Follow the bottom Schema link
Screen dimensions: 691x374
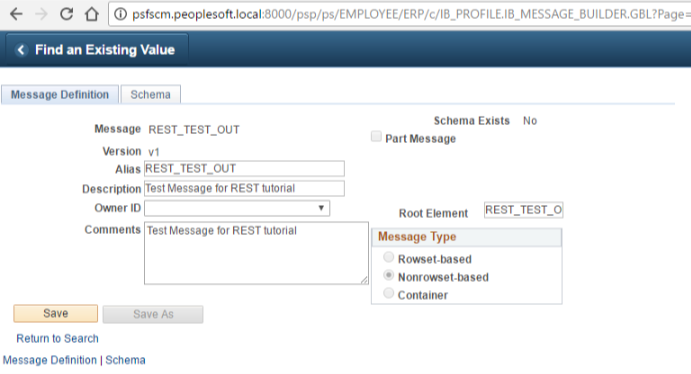(125, 360)
